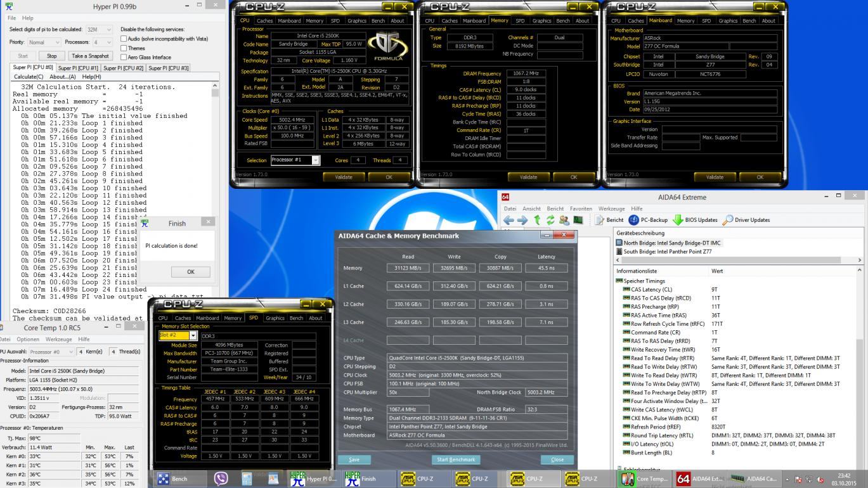Open PC-Backup in AIDA64 toolbar

click(x=648, y=220)
